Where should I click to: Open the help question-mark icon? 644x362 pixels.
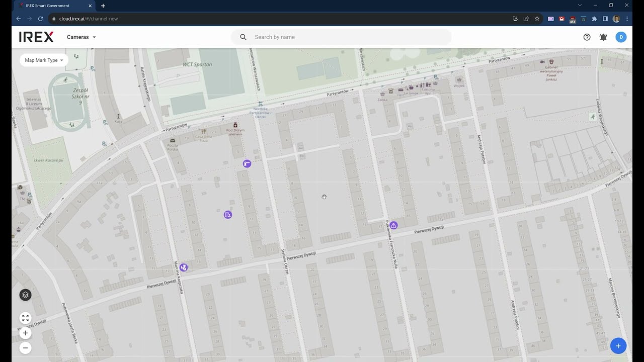587,37
